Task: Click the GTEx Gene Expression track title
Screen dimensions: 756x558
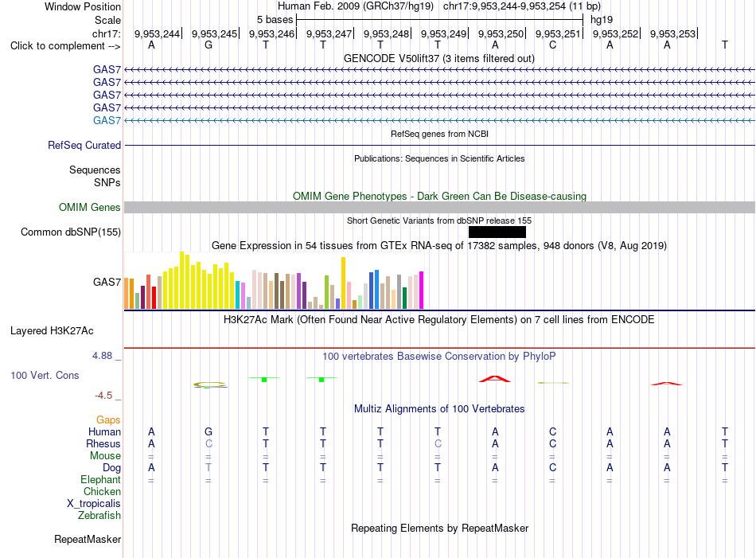Action: tap(439, 245)
